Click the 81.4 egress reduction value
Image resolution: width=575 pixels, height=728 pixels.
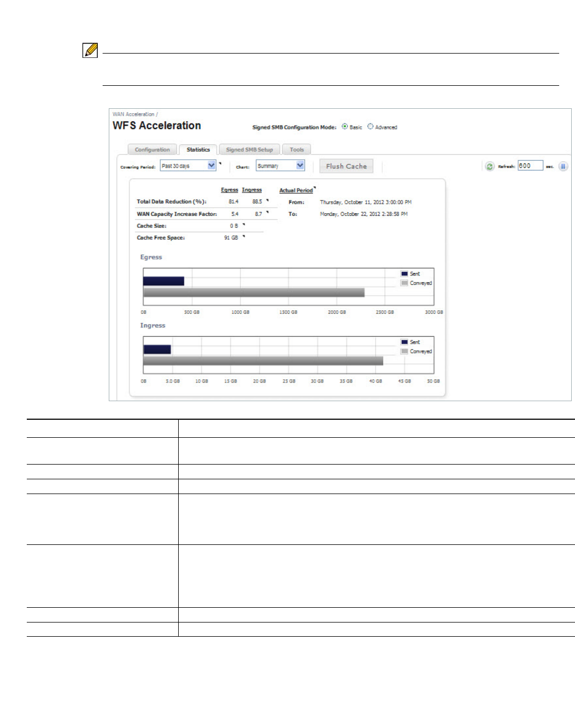point(233,202)
